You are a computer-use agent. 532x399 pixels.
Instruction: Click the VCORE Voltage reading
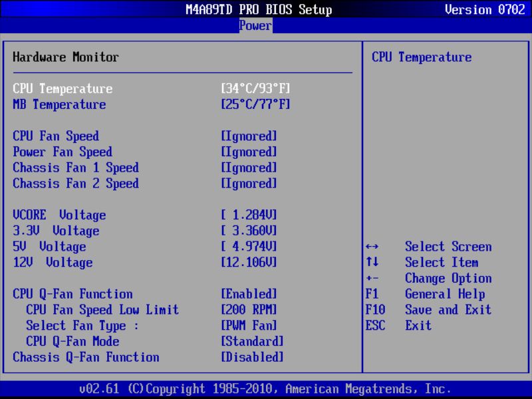click(x=59, y=215)
